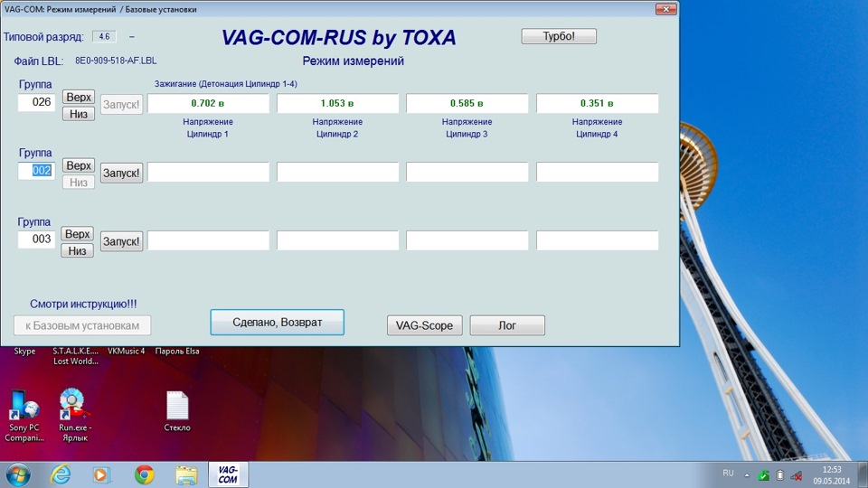Click Верх for group 003
868x488 pixels.
point(77,234)
